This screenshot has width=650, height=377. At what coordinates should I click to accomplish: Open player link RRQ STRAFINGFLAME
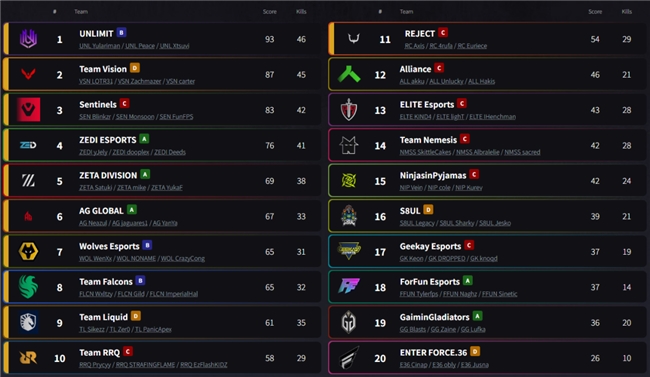pyautogui.click(x=145, y=365)
